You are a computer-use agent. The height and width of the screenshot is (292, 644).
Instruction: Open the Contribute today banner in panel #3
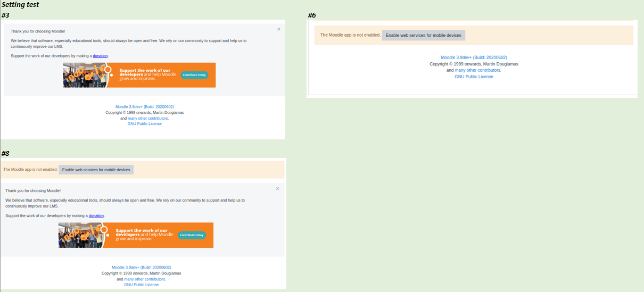(x=139, y=75)
